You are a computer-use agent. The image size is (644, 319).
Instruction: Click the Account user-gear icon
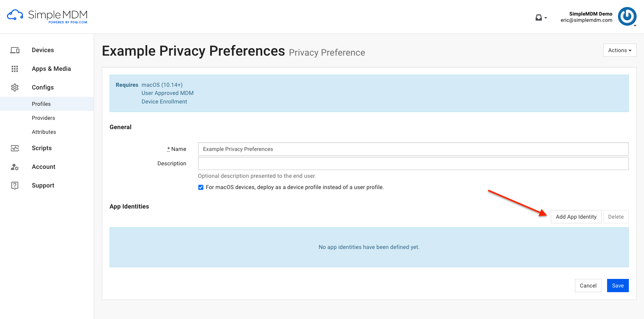pyautogui.click(x=15, y=167)
